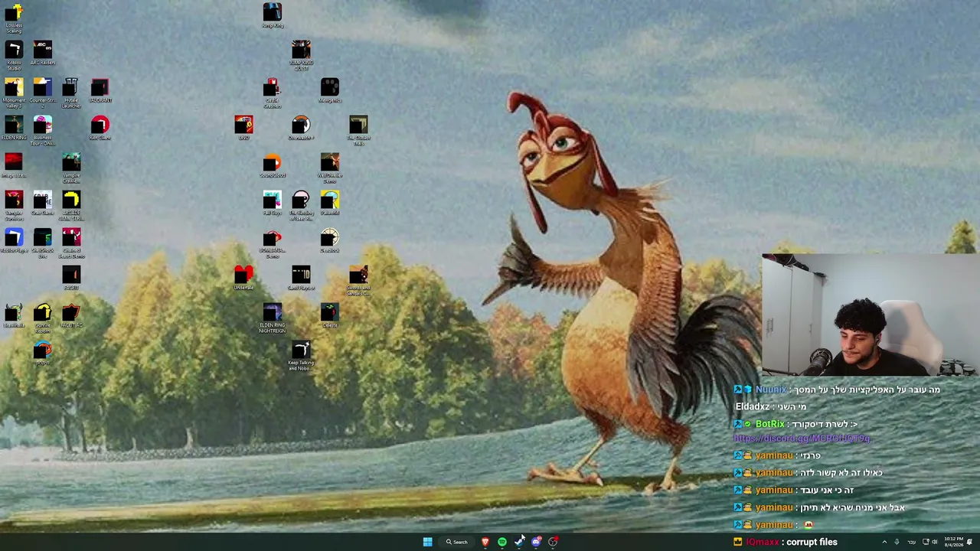The width and height of the screenshot is (980, 551).
Task: Select the JUMP KING QUEST desktop icon
Action: point(301,56)
